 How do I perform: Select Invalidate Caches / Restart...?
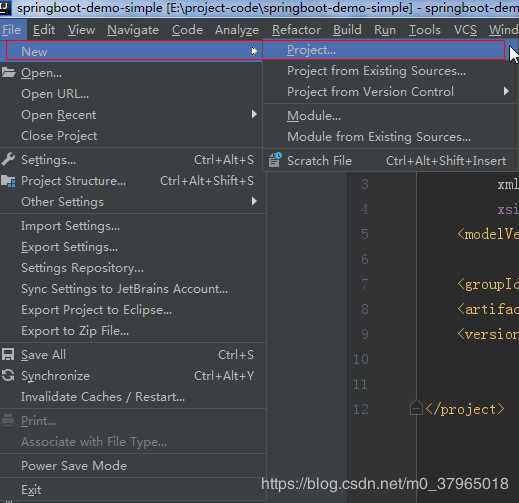pos(132,397)
